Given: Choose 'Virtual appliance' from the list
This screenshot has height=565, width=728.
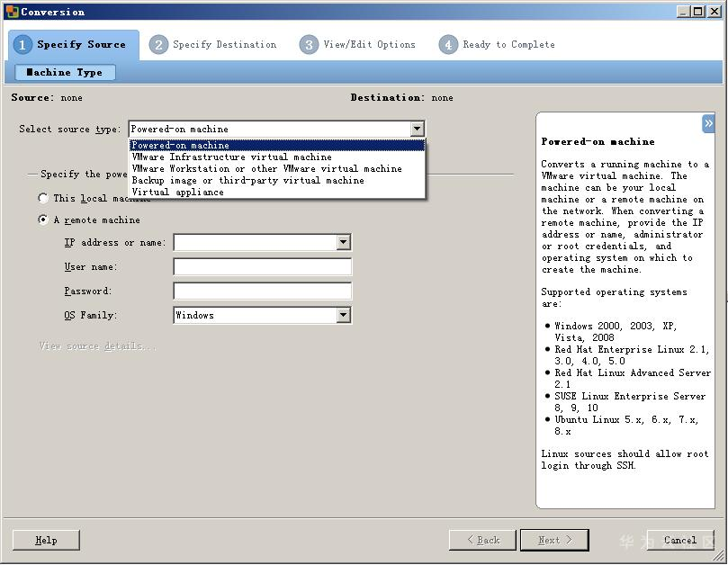Looking at the screenshot, I should (x=277, y=192).
